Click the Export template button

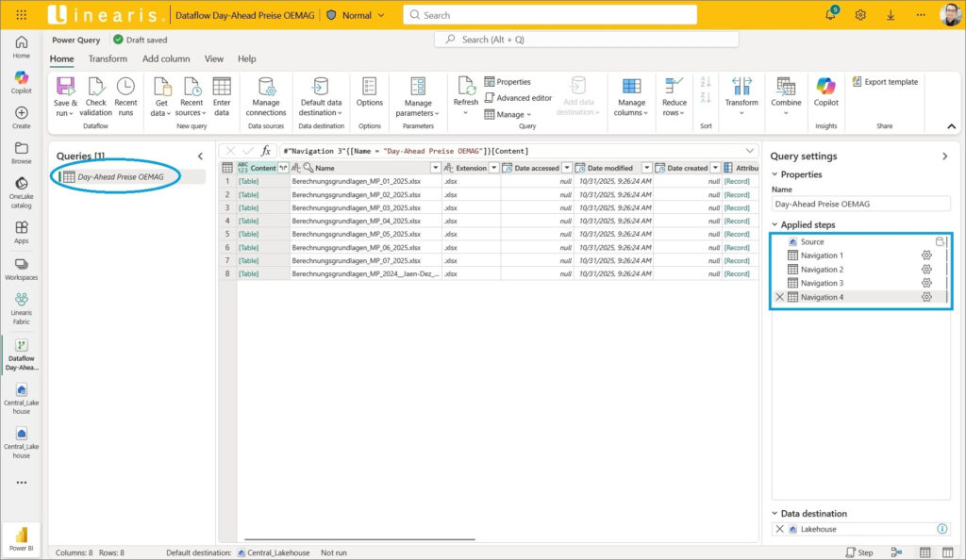(884, 82)
